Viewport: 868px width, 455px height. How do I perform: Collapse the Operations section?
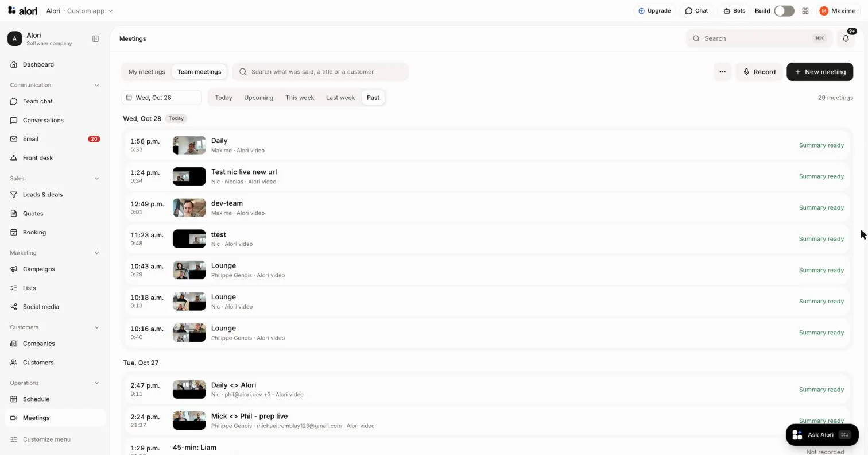(96, 383)
